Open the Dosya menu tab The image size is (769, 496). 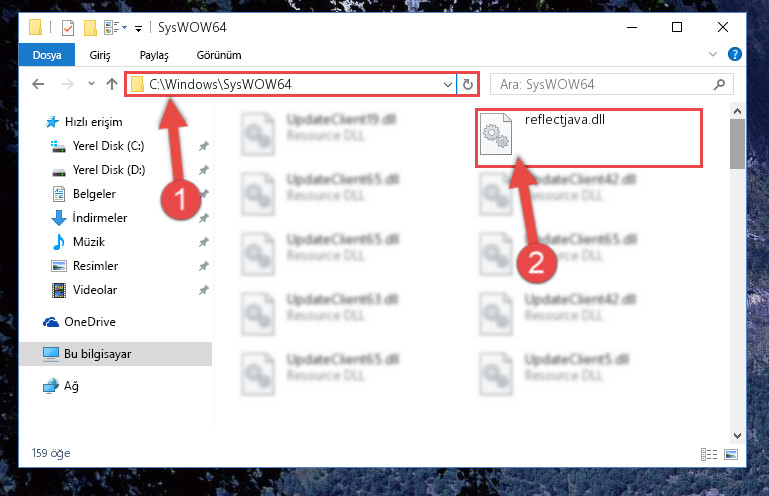(47, 55)
